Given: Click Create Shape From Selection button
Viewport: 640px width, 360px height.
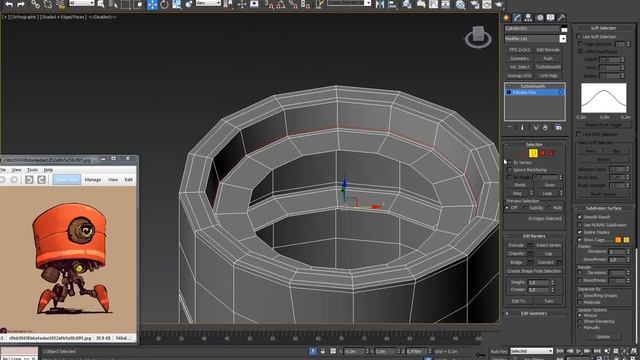Looking at the screenshot, I should pyautogui.click(x=534, y=271).
